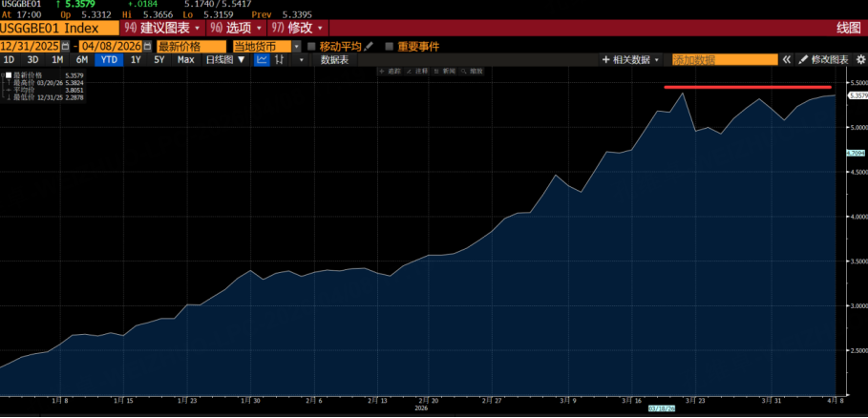Image resolution: width=868 pixels, height=418 pixels.
Task: Edit moving average with the pencil icon
Action: [x=369, y=47]
